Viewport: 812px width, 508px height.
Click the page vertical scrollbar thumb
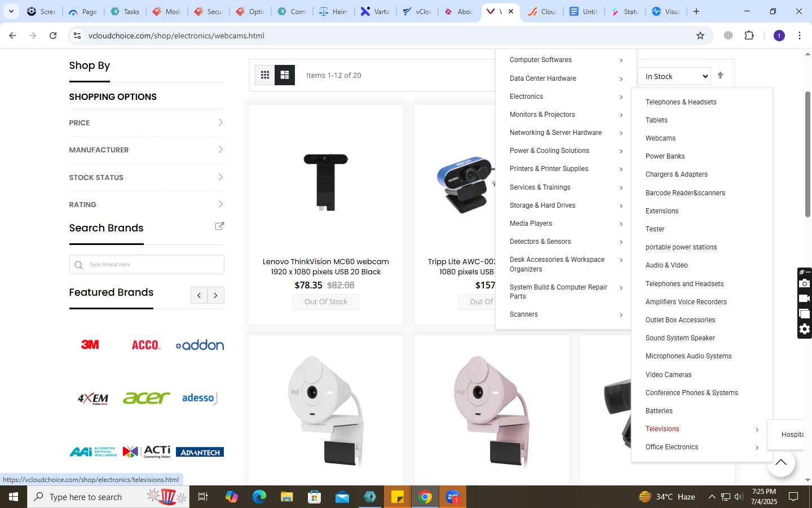click(x=807, y=154)
